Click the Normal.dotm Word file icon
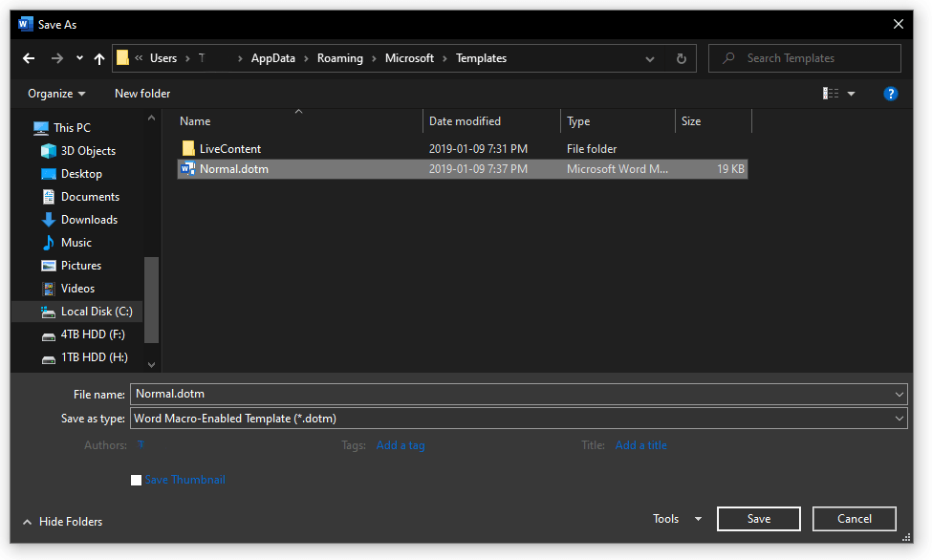Screen dimensions: 932x560 [x=187, y=169]
